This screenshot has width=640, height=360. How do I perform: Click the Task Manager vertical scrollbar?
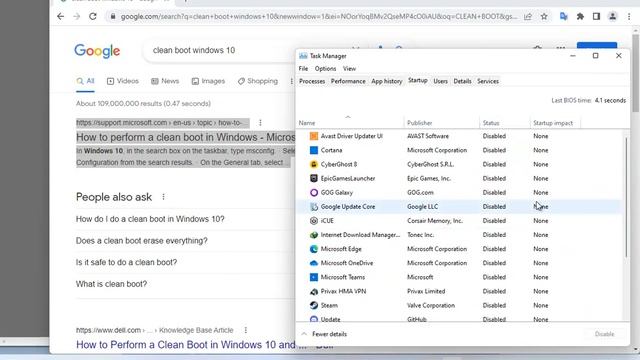626,198
